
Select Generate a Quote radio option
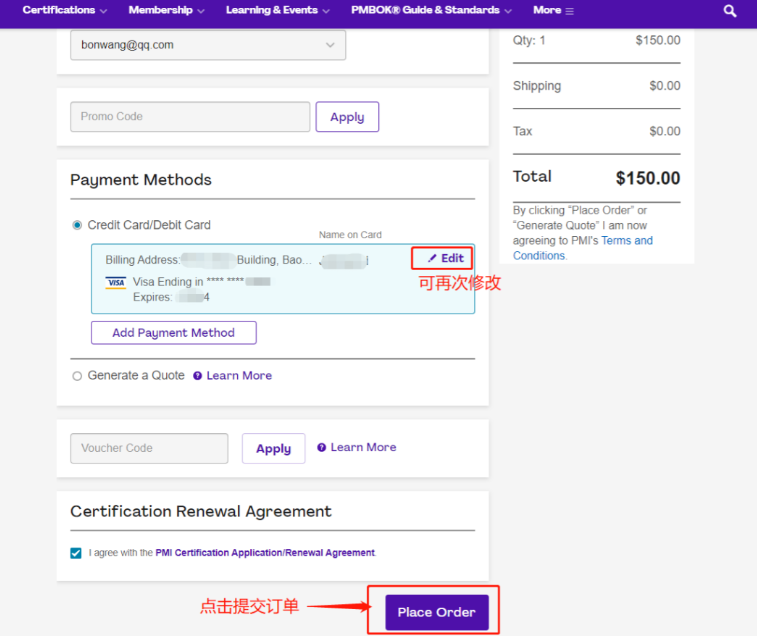[77, 376]
